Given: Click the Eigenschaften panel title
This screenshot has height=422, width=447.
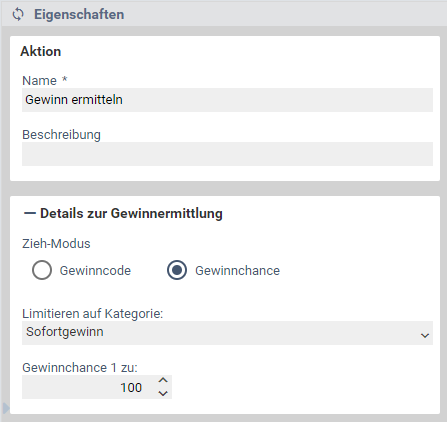Looking at the screenshot, I should pos(79,15).
